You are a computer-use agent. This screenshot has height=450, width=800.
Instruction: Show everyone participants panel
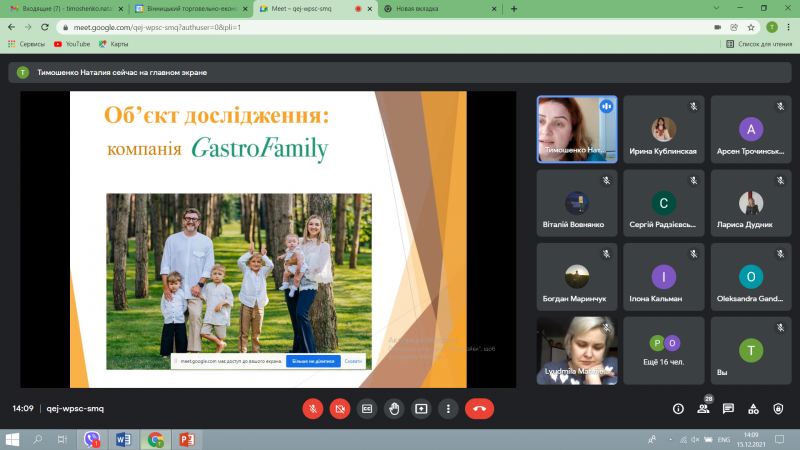point(704,409)
